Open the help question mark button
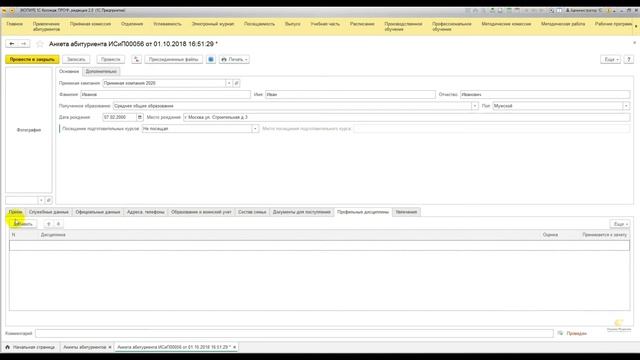The height and width of the screenshot is (360, 640). coord(629,60)
